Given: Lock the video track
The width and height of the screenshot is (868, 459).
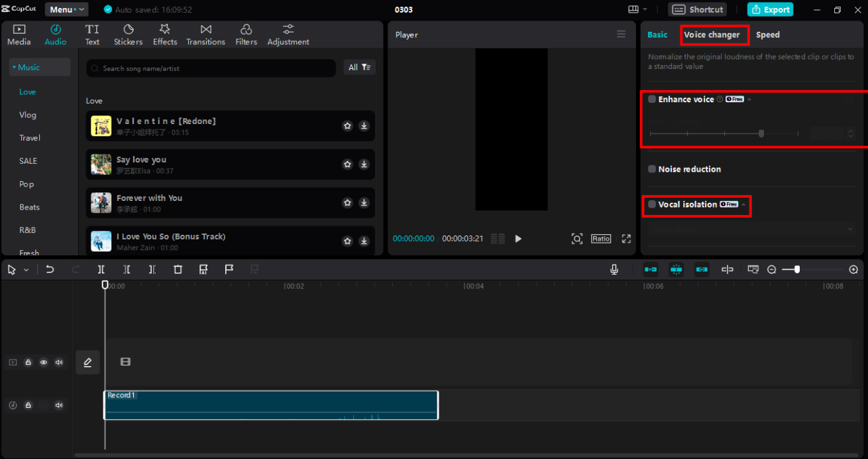Looking at the screenshot, I should point(28,362).
